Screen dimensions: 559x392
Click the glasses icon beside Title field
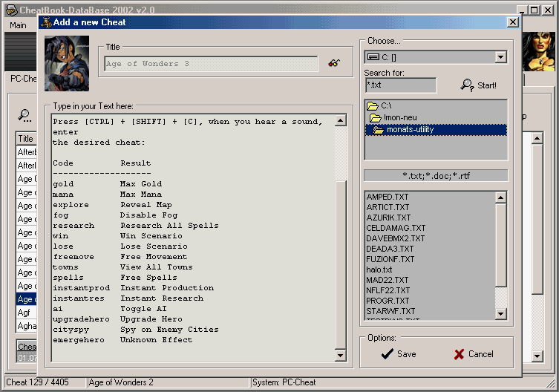point(334,64)
